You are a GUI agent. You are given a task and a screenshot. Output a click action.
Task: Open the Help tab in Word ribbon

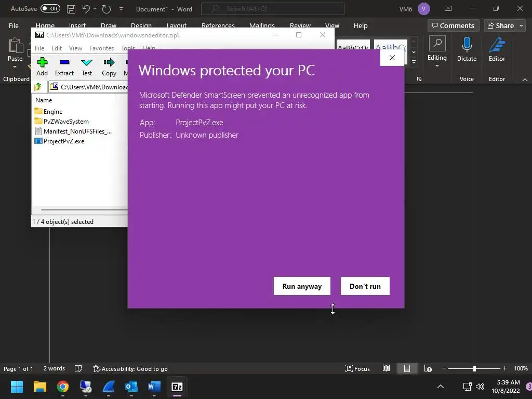point(361,25)
